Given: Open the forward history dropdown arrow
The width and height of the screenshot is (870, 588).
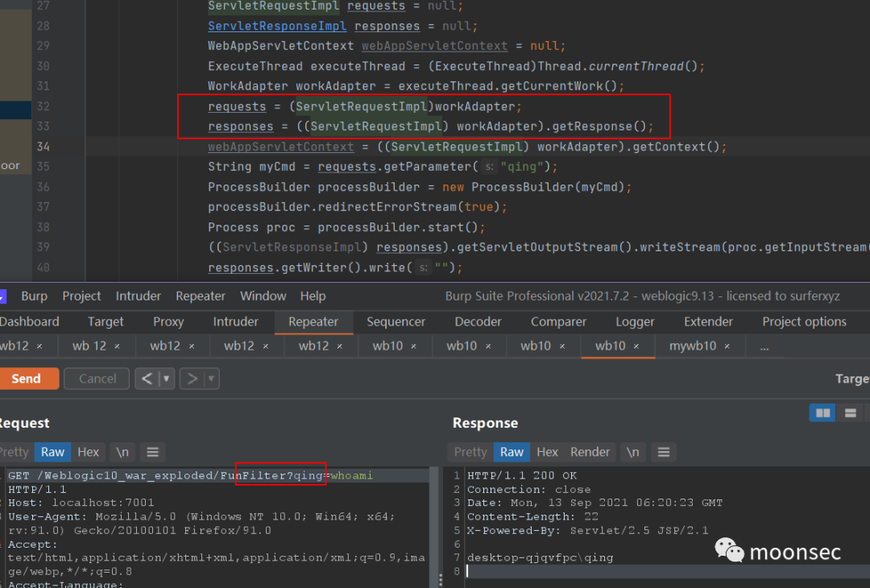Looking at the screenshot, I should (211, 379).
